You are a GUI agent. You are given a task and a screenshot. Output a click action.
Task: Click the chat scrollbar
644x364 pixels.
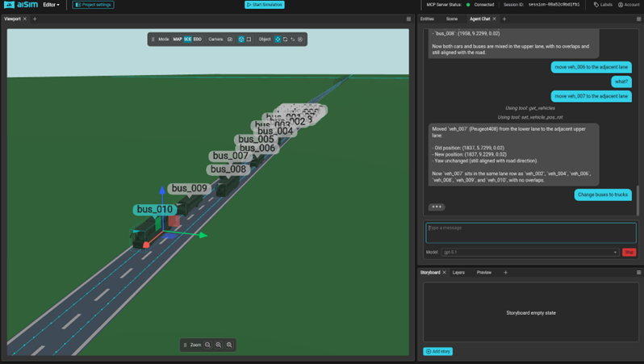pos(638,200)
